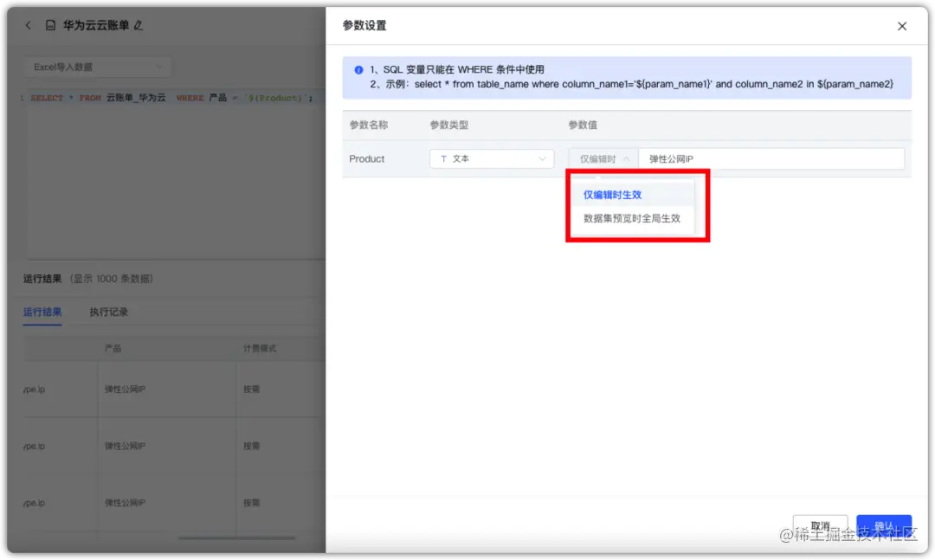Image resolution: width=935 pixels, height=560 pixels.
Task: Select 仅编辑时生效 option
Action: [x=631, y=195]
